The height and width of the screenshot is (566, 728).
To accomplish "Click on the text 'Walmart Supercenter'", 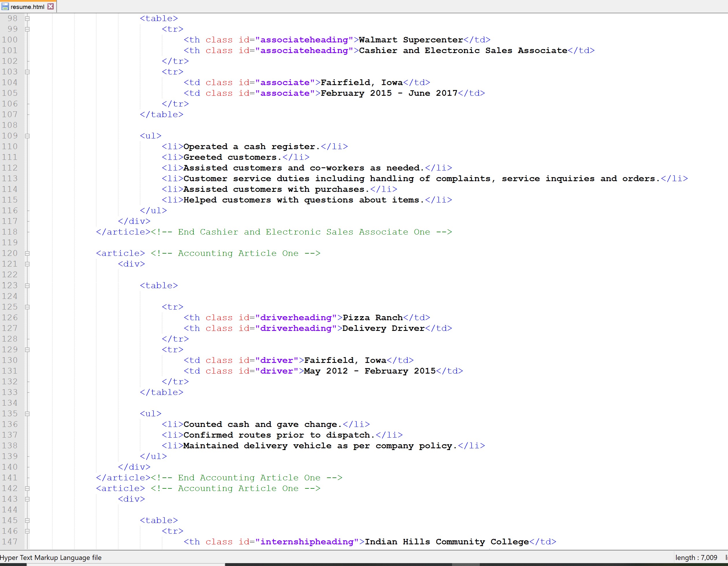I will [x=411, y=40].
